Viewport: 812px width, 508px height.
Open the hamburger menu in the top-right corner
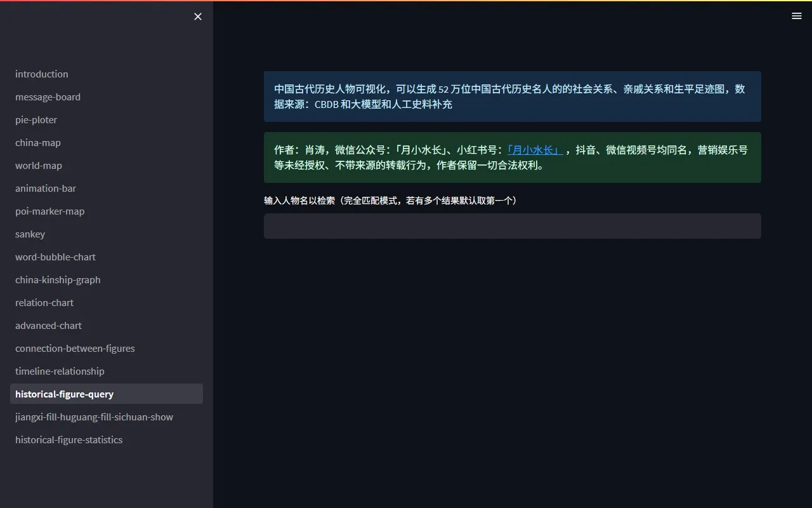coord(797,15)
